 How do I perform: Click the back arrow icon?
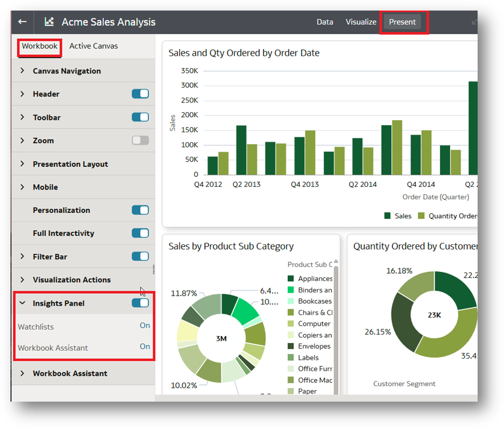[22, 22]
